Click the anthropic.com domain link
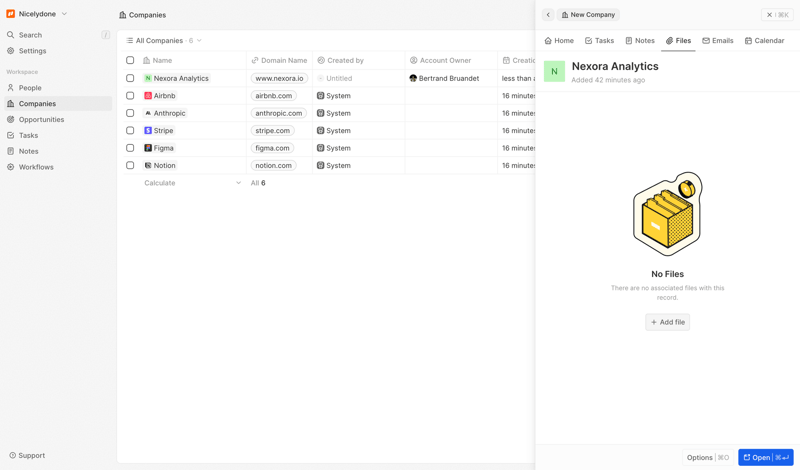Image resolution: width=800 pixels, height=470 pixels. [279, 113]
